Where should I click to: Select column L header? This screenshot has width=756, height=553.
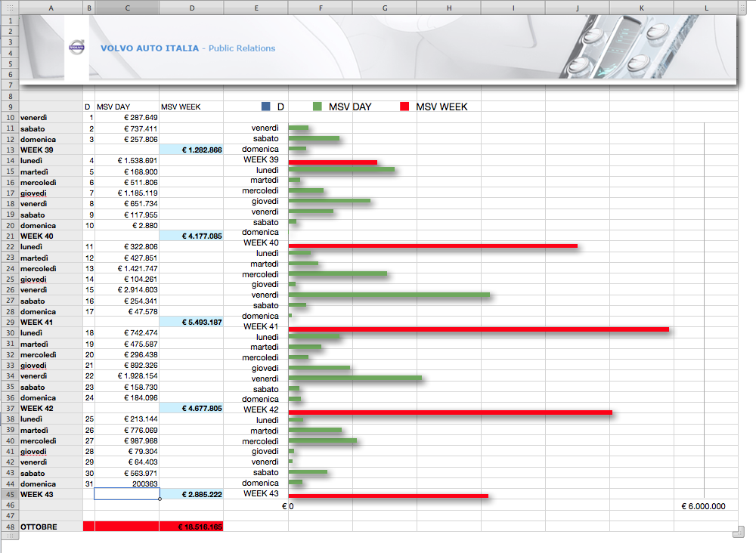(x=706, y=8)
